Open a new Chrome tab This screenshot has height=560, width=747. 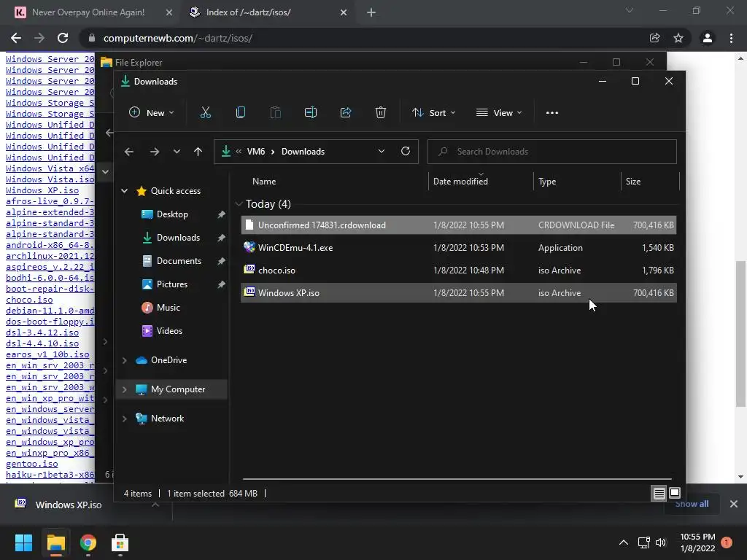click(x=371, y=12)
